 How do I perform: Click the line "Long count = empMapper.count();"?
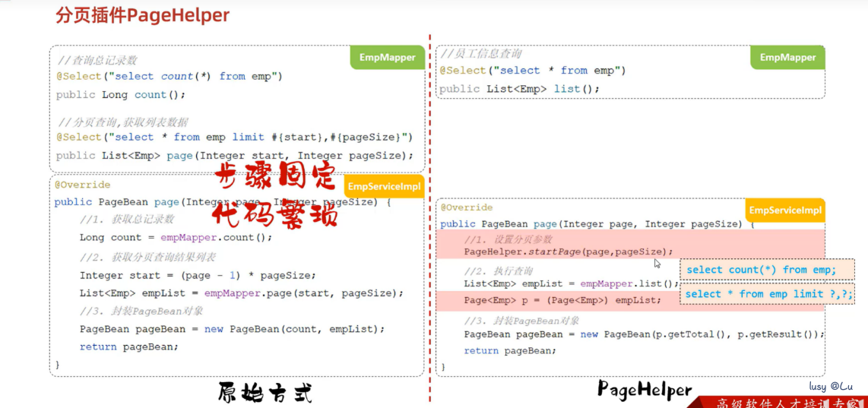pos(176,238)
